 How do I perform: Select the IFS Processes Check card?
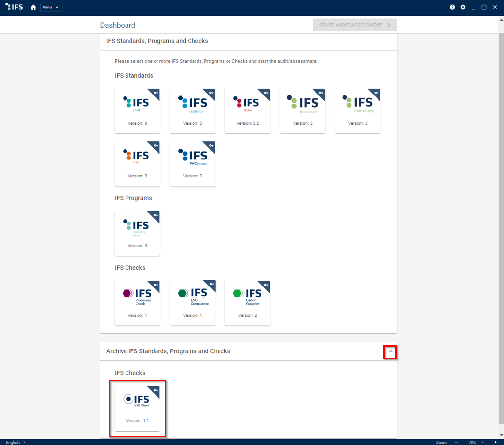point(137,303)
